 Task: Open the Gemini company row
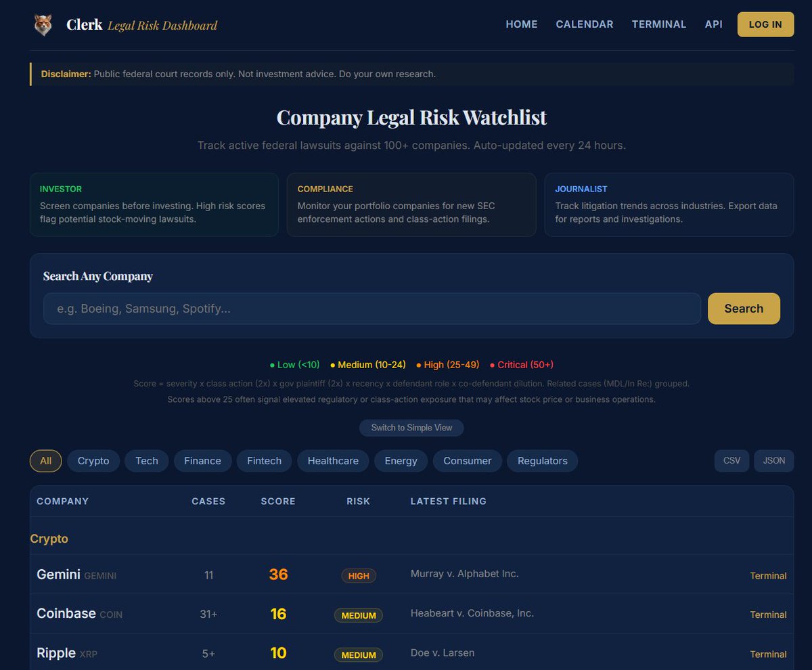click(411, 575)
